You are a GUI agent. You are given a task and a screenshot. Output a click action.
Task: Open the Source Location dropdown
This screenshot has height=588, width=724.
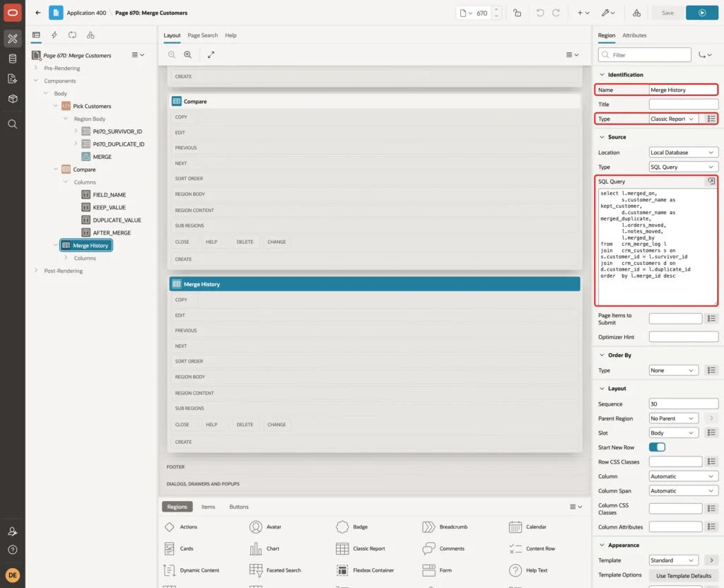pyautogui.click(x=684, y=153)
